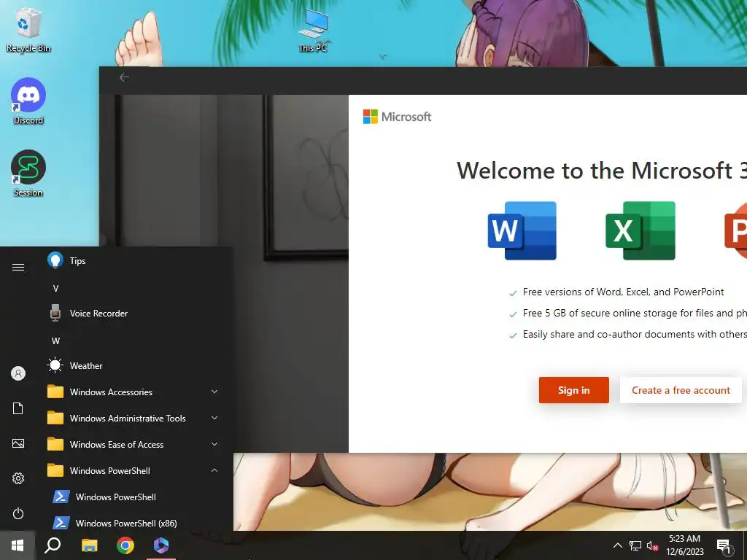Click the Sign in button
This screenshot has width=747, height=560.
pyautogui.click(x=573, y=390)
